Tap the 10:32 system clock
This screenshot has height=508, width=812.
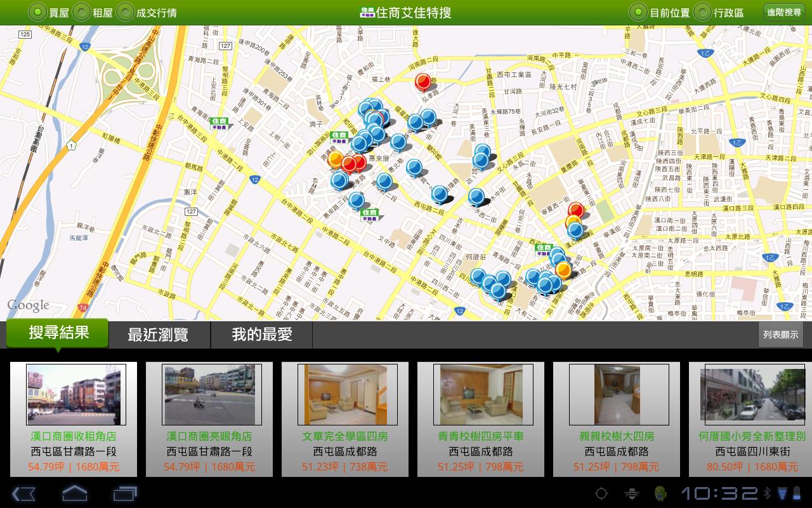click(719, 493)
